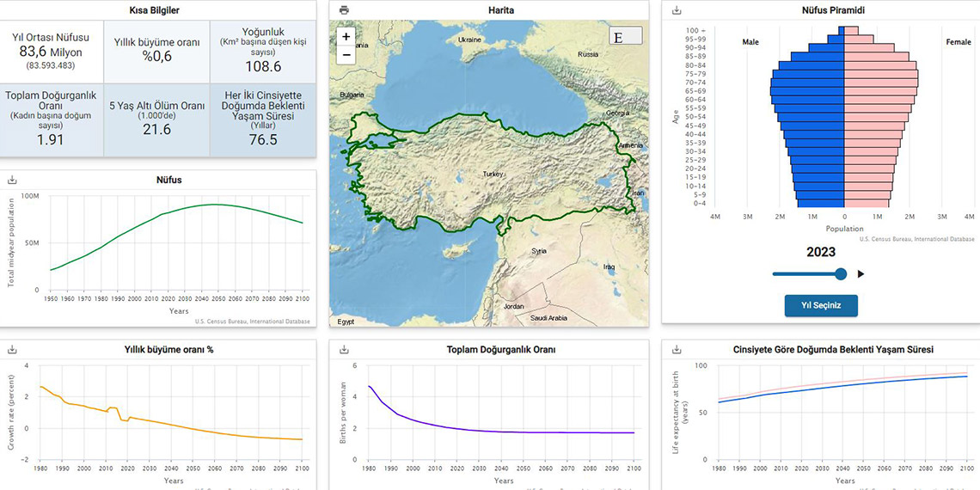Download the Beklenti Yaşam Süresi chart
Image resolution: width=980 pixels, height=490 pixels.
pos(677,350)
